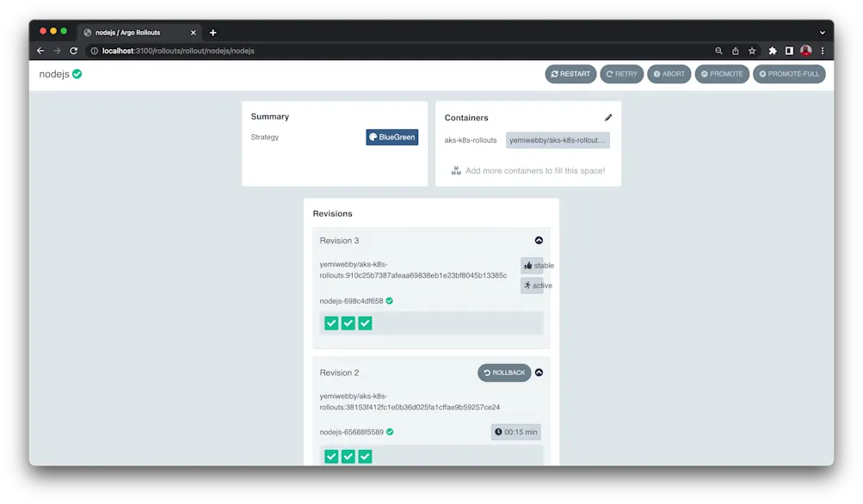Click the share icon in address bar
Screen dimensions: 863x504
click(736, 51)
